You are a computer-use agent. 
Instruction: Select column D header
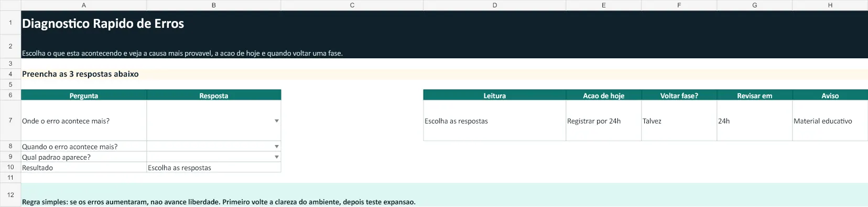pos(495,5)
